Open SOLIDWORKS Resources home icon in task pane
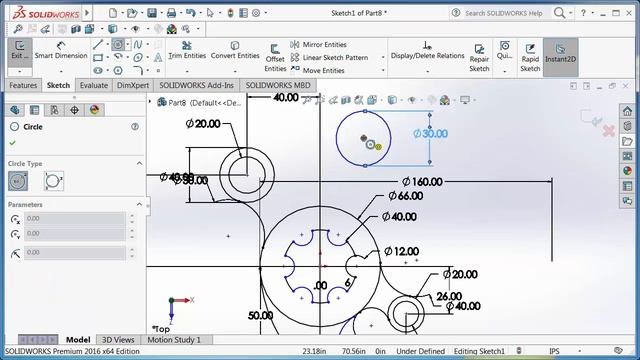This screenshot has width=640, height=360. (627, 111)
